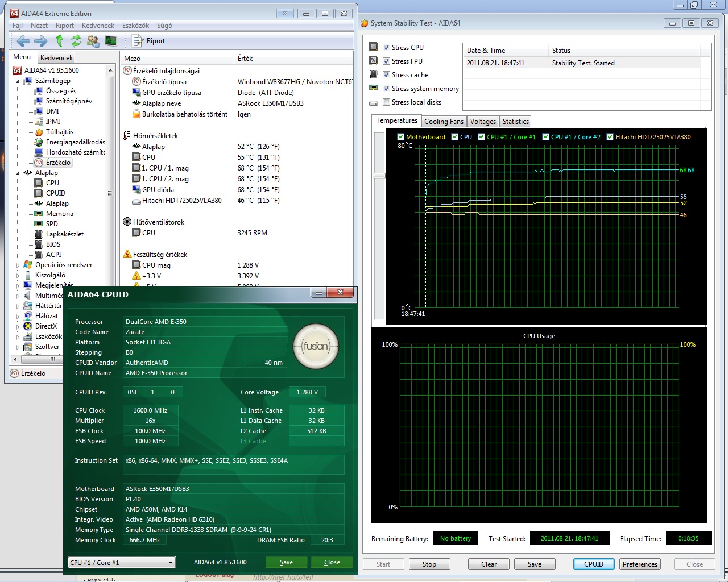Switch to the Voltages tab
728x582 pixels.
click(483, 122)
